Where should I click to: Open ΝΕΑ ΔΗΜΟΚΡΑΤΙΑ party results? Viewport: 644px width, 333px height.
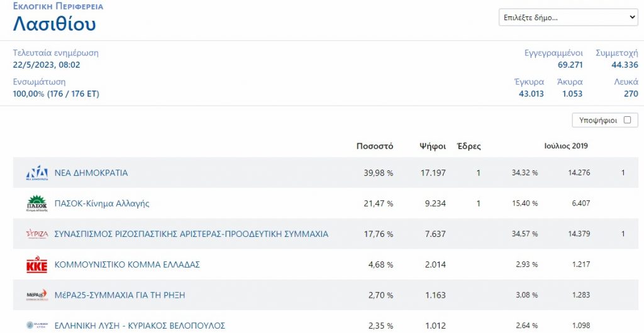[x=91, y=173]
